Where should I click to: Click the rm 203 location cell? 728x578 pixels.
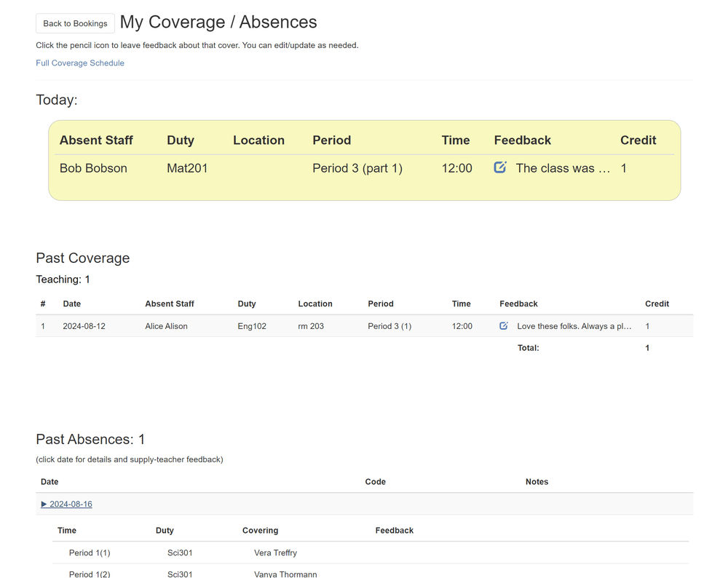pyautogui.click(x=311, y=326)
